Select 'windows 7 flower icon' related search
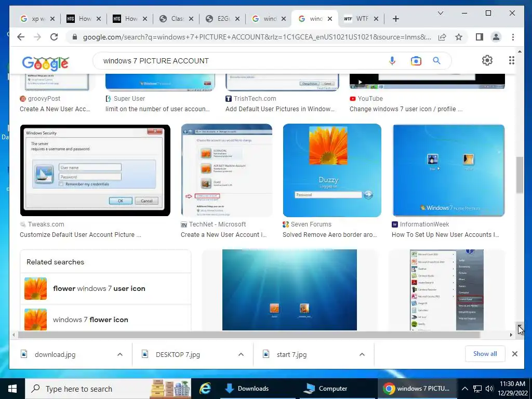Viewport: 532px width, 399px height. [105, 320]
